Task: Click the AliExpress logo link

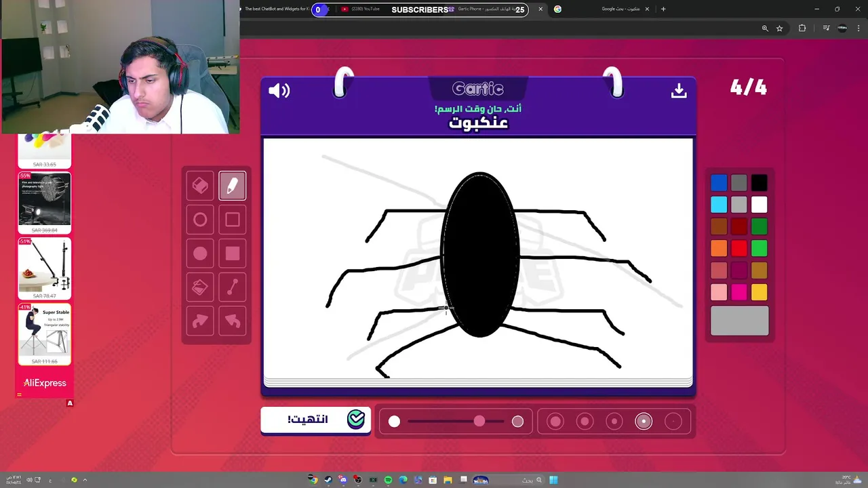Action: point(45,383)
